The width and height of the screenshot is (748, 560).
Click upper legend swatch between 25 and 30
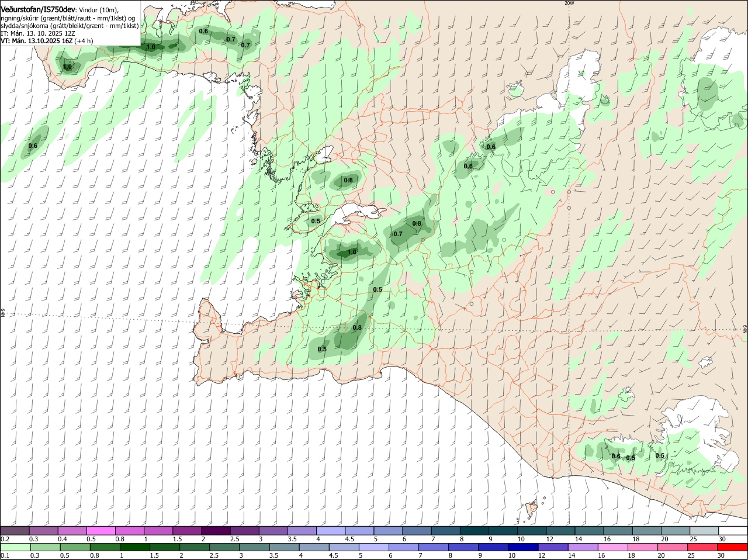click(x=705, y=531)
